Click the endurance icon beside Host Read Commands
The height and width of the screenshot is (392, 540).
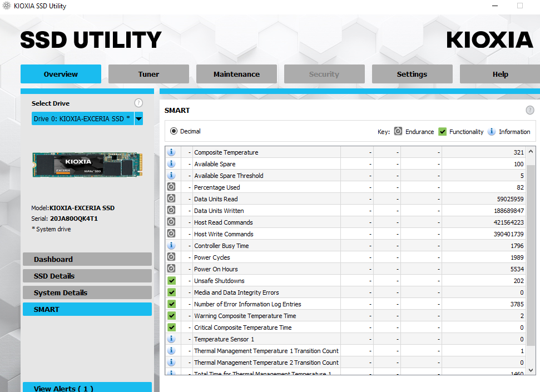point(171,222)
